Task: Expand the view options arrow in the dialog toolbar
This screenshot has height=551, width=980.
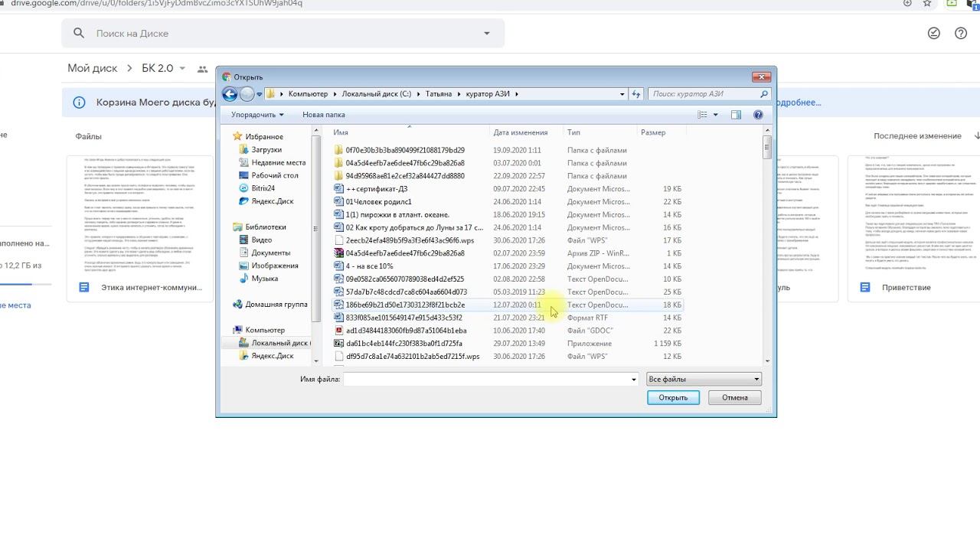Action: point(716,115)
